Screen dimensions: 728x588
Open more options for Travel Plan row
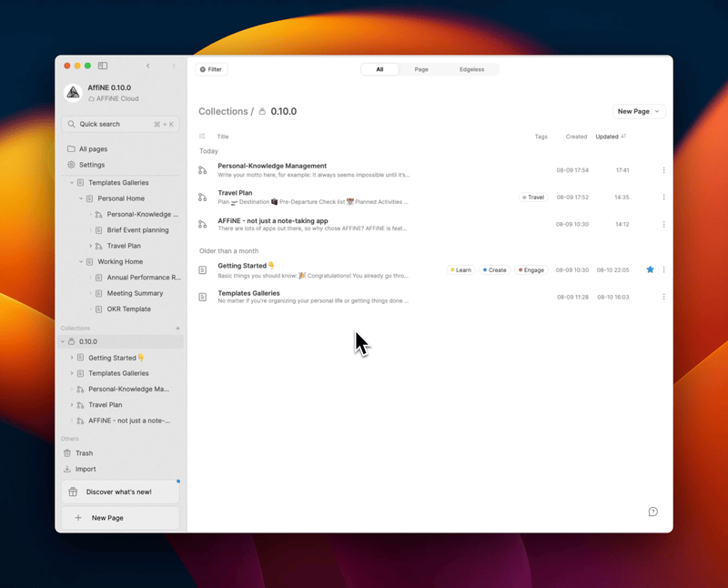click(x=664, y=198)
